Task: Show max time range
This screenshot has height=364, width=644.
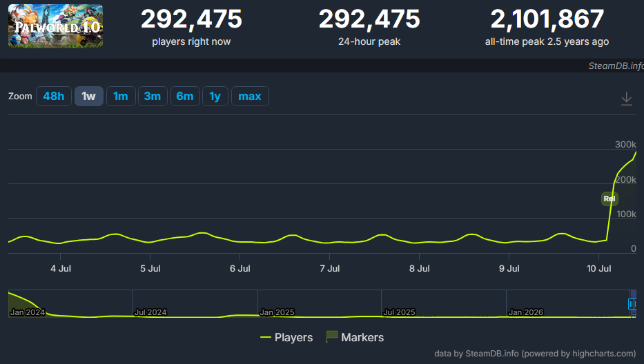Action: coord(250,97)
